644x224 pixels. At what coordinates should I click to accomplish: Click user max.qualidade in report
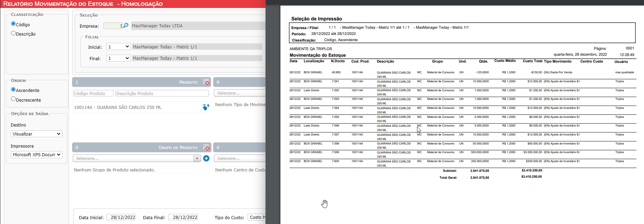624,73
